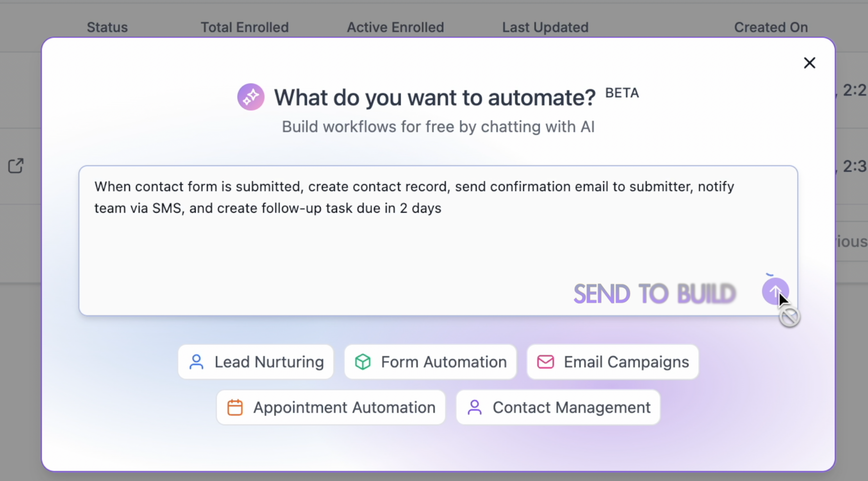The width and height of the screenshot is (868, 481).
Task: Click the AI sparkle icon beside heading
Action: [251, 97]
